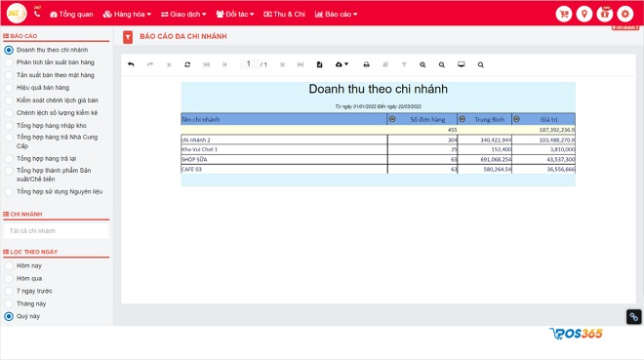The width and height of the screenshot is (644, 360).
Task: Click the chi nhánh 2 row name
Action: [196, 140]
